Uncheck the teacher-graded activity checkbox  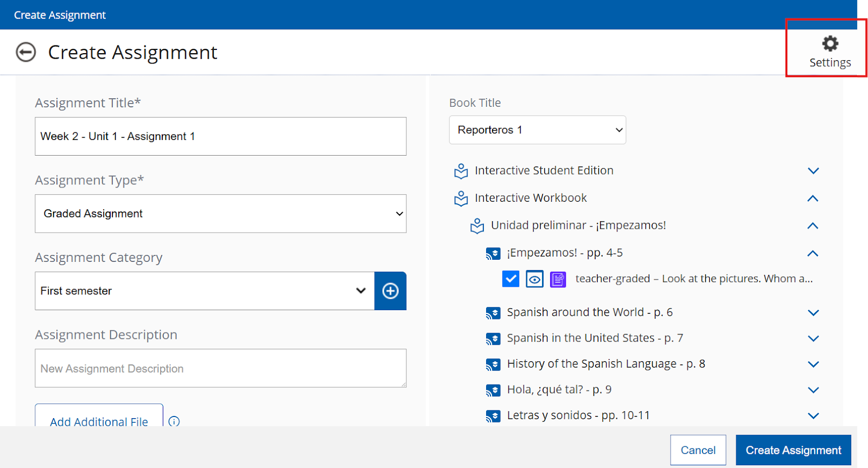510,279
